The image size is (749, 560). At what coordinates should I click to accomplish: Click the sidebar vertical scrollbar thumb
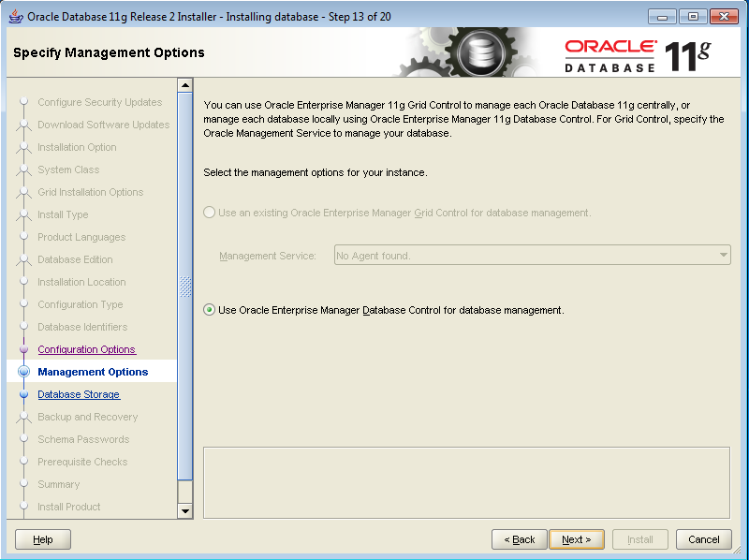click(184, 287)
